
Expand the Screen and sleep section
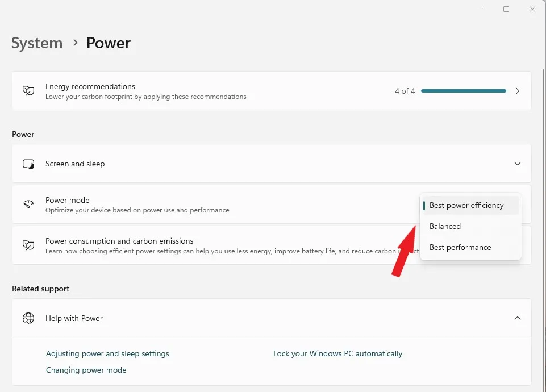pyautogui.click(x=518, y=164)
